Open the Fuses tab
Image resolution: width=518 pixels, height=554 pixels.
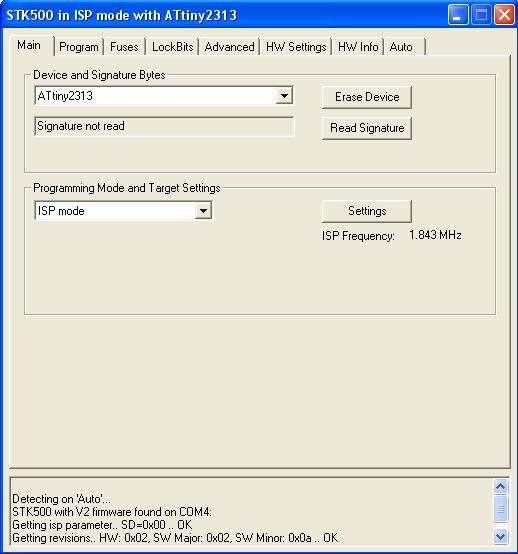124,47
